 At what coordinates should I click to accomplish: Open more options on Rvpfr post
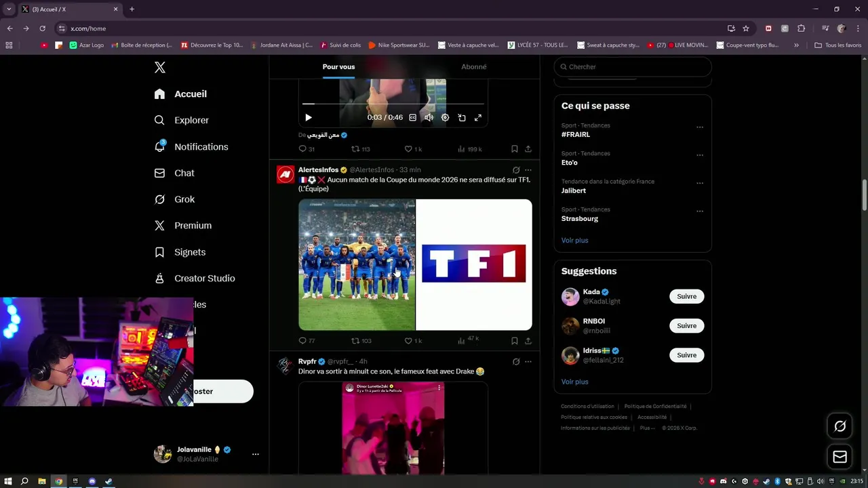528,362
